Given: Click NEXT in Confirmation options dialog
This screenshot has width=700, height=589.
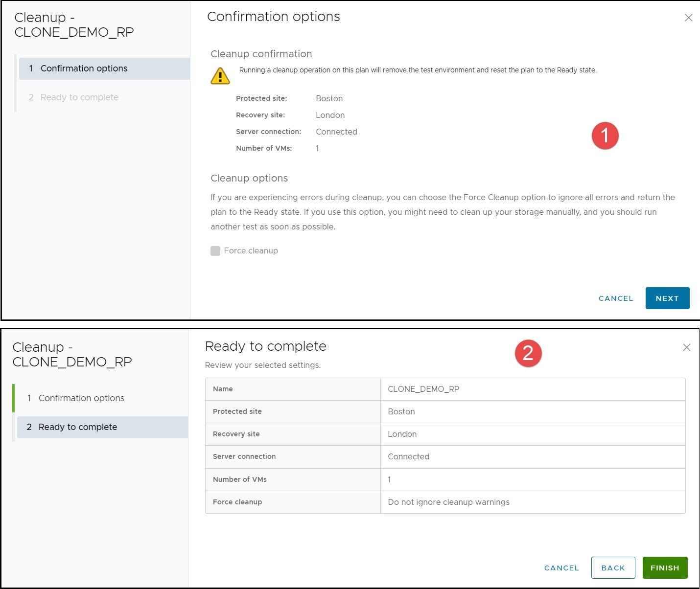Looking at the screenshot, I should pyautogui.click(x=667, y=298).
